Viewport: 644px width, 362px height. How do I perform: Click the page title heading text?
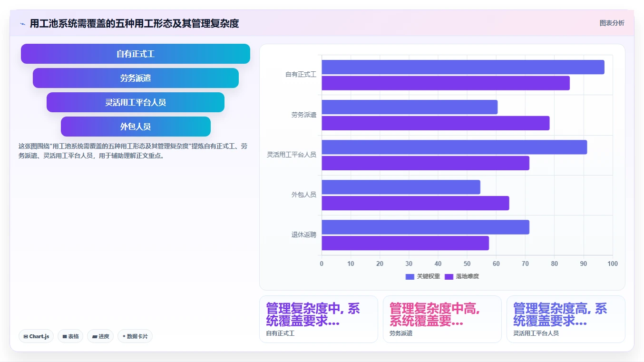[134, 23]
